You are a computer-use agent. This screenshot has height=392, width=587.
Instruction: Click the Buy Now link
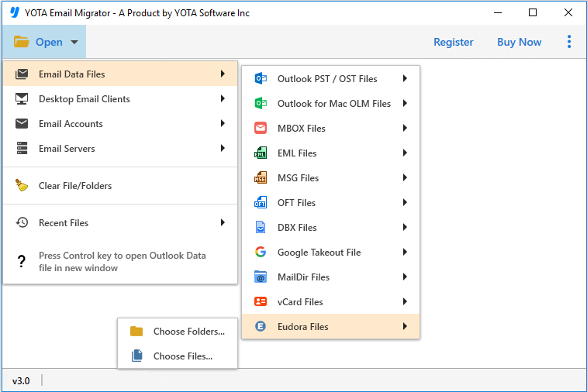(x=520, y=42)
